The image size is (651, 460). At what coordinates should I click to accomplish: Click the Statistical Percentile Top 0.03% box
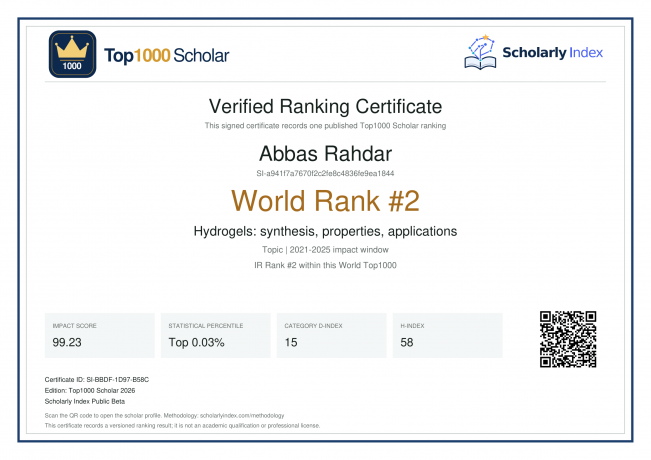(215, 335)
